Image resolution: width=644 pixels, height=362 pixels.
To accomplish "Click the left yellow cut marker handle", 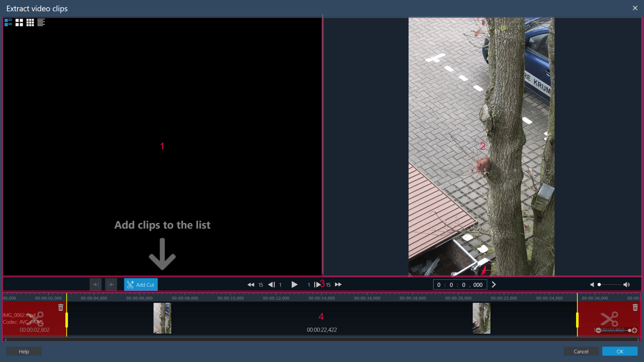I will [66, 320].
